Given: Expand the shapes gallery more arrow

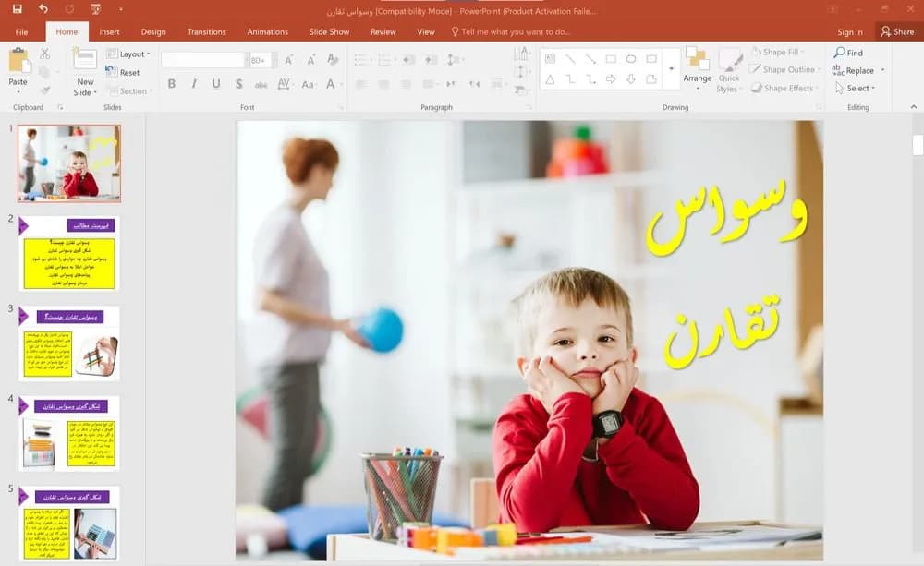Looking at the screenshot, I should click(671, 69).
